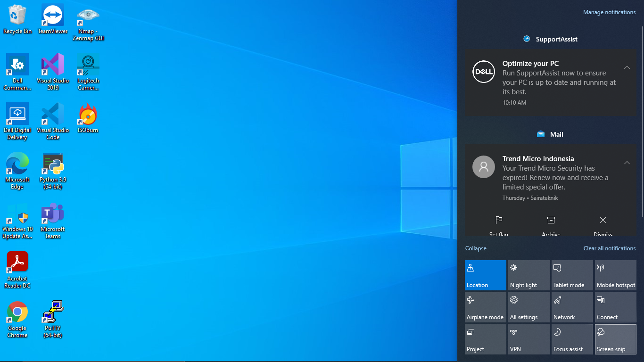The width and height of the screenshot is (644, 362).
Task: Select the Windows 10 Update Assistant icon
Action: [17, 221]
